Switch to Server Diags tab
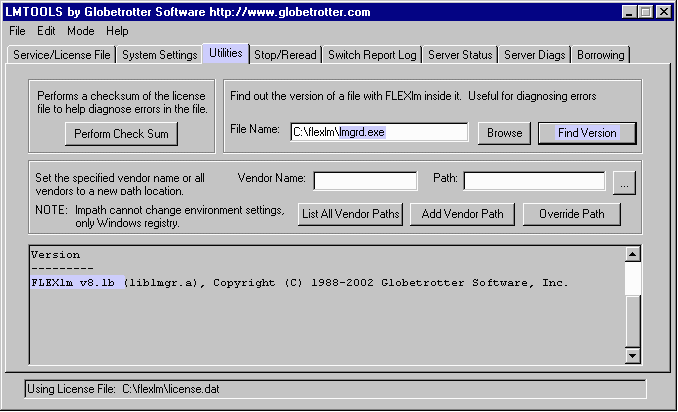 [x=534, y=55]
